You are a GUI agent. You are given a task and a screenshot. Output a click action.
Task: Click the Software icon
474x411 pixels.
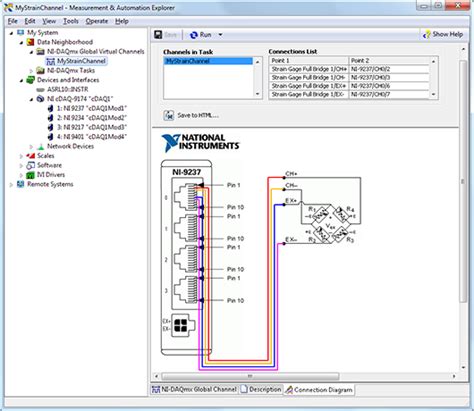click(x=31, y=165)
